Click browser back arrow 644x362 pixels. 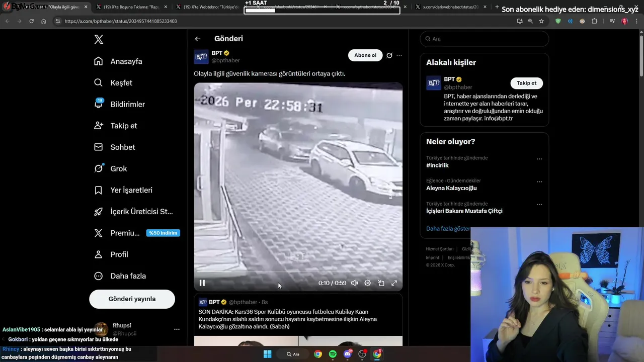point(7,21)
